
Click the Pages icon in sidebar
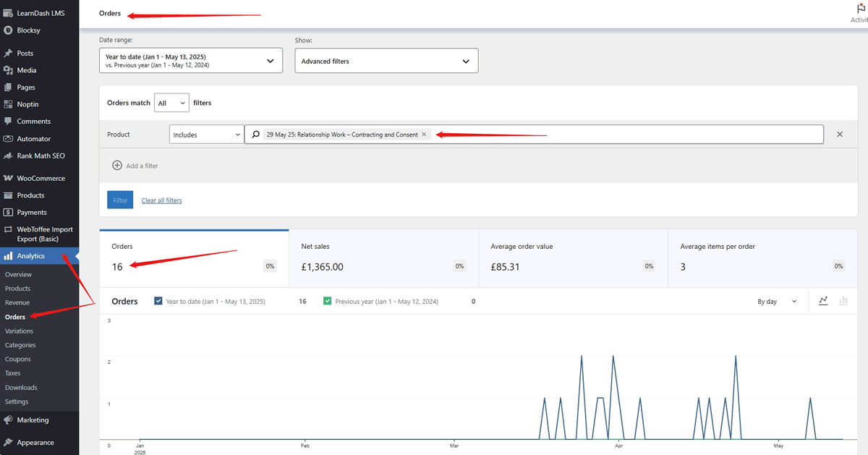pos(8,88)
